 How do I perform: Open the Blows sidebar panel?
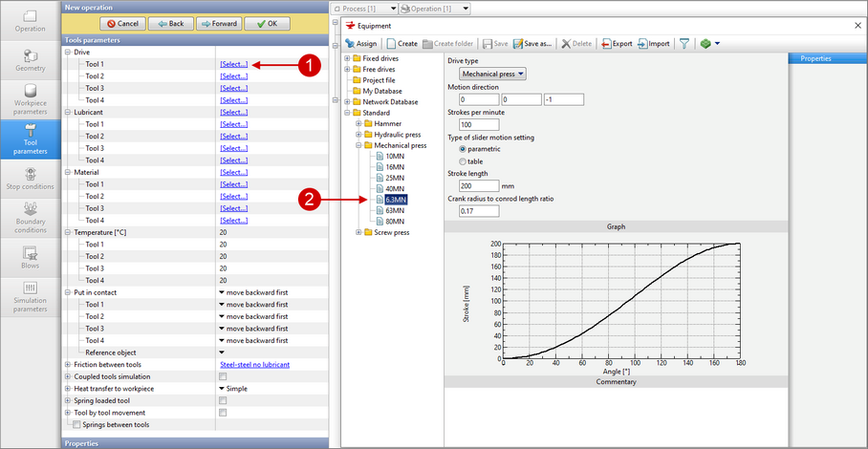pos(30,258)
